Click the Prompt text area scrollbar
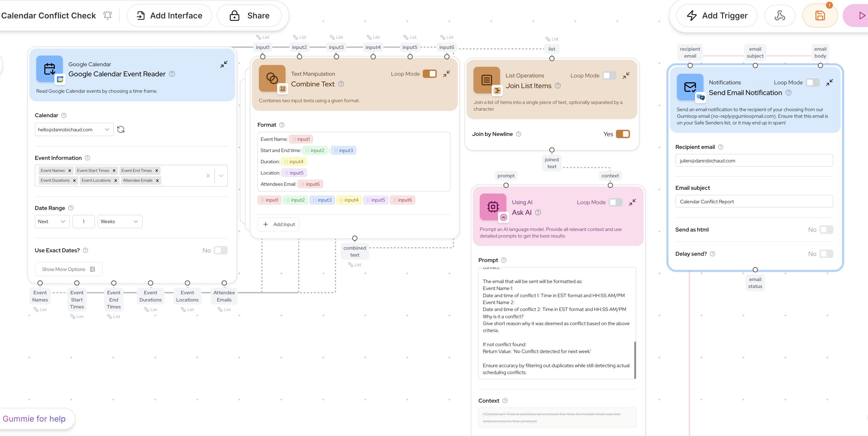Screen dimensions: 868x436 635,360
